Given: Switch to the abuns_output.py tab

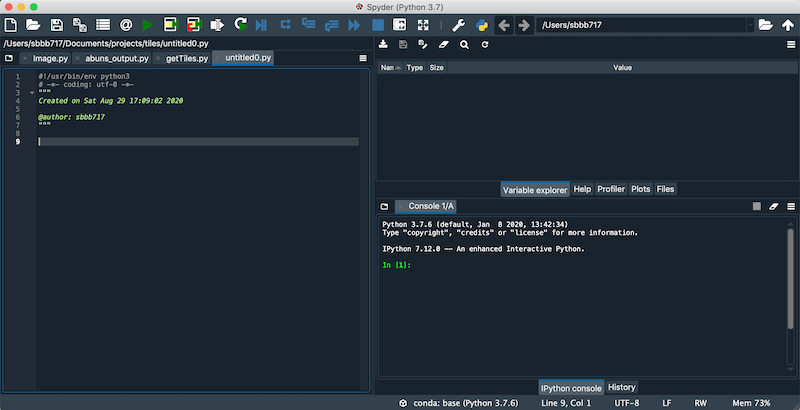Looking at the screenshot, I should (x=117, y=58).
